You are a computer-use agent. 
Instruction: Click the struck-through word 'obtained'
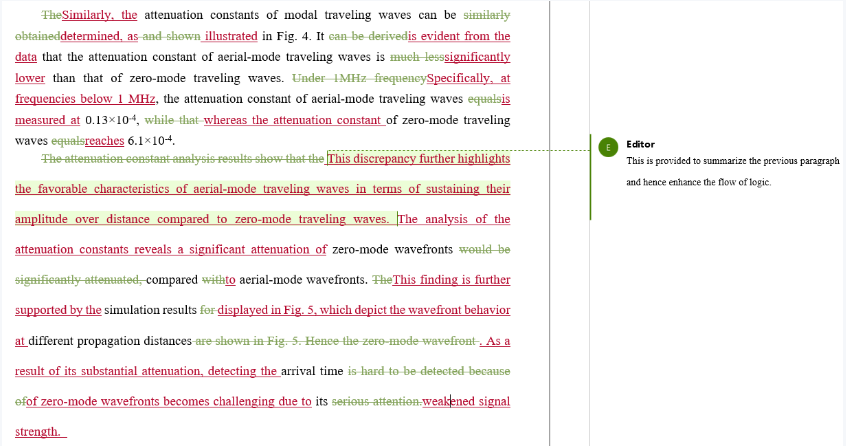[x=38, y=36]
